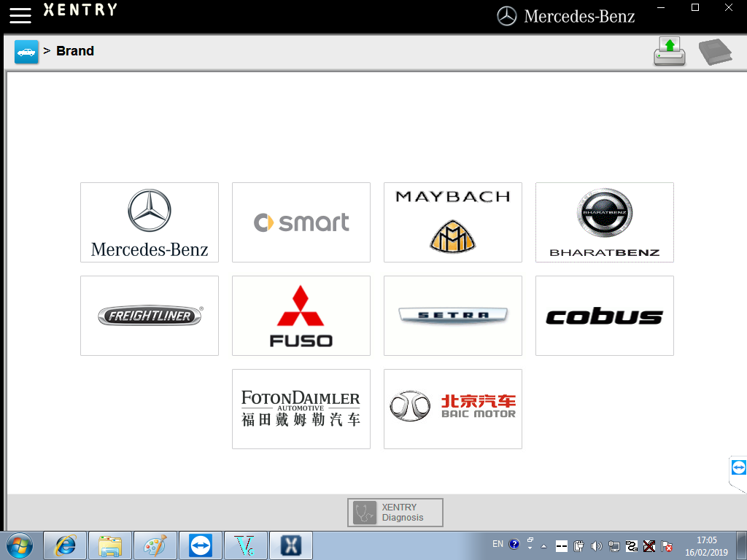Select the BHARATBENZ brand
Image resolution: width=747 pixels, height=560 pixels.
pyautogui.click(x=604, y=222)
